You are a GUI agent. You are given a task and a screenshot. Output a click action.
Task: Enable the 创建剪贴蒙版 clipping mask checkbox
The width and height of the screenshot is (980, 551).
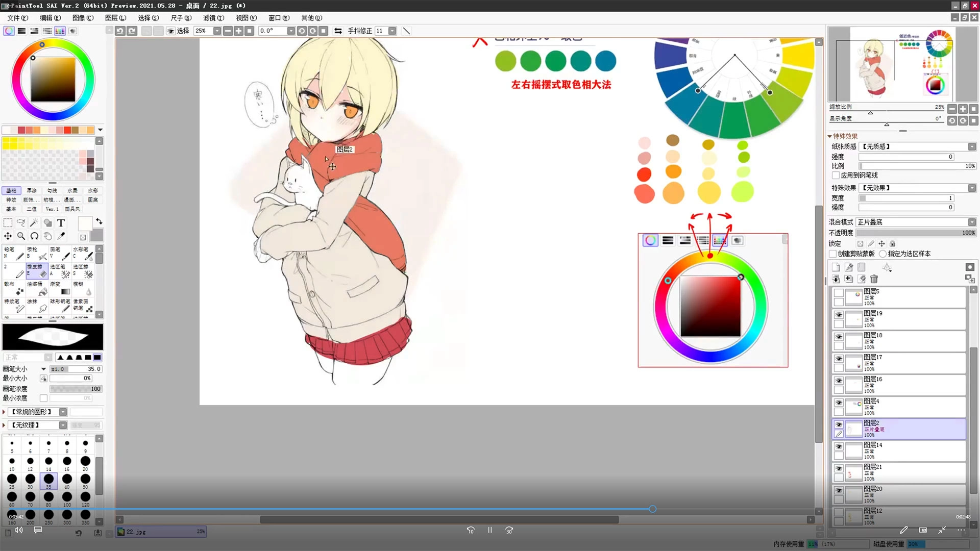coord(833,254)
